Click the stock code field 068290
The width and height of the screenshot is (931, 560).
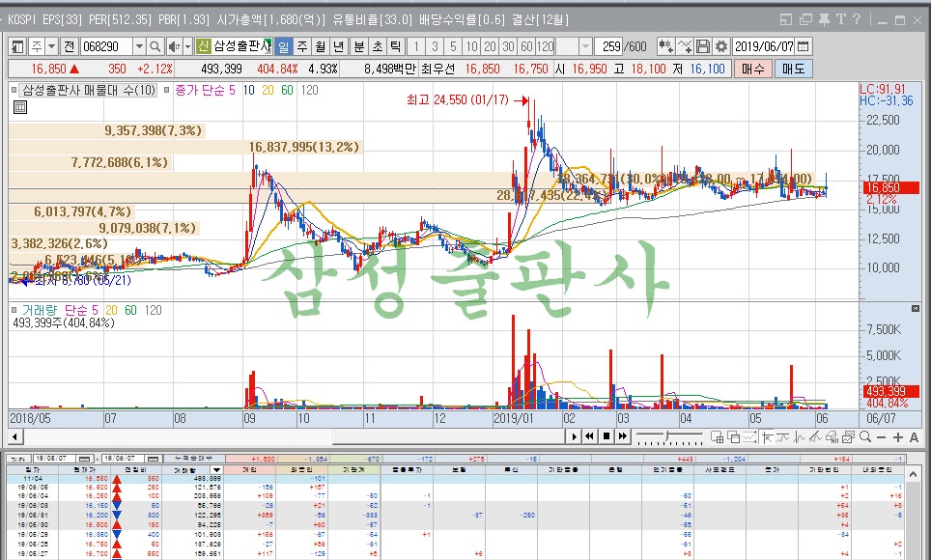coord(105,46)
